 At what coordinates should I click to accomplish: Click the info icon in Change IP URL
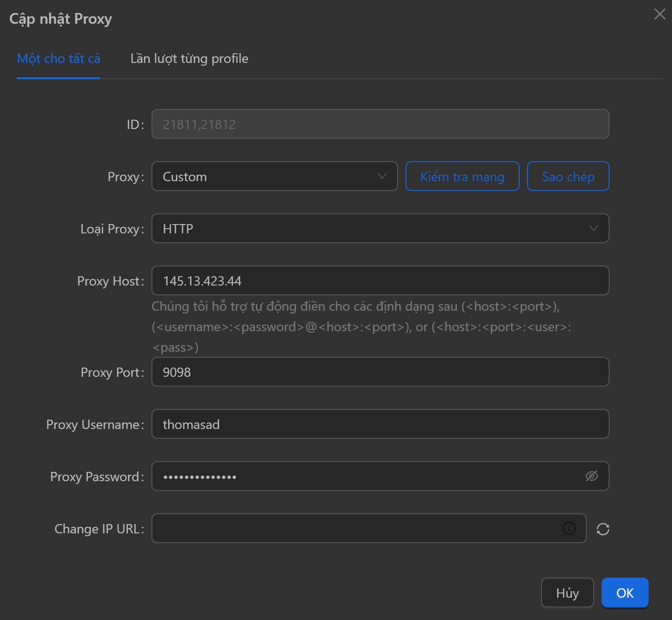[x=569, y=528]
